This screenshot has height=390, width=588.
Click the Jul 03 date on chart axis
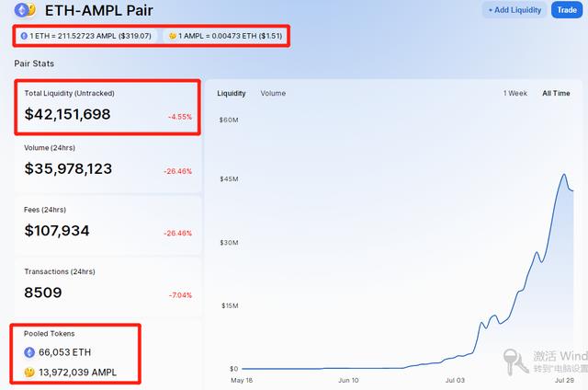455,380
